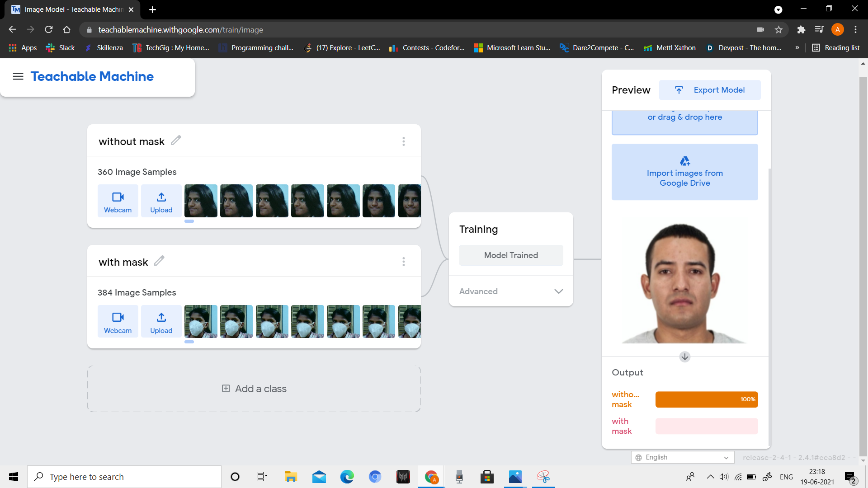The image size is (868, 488).
Task: Click the Windows taskbar search box
Action: (124, 477)
